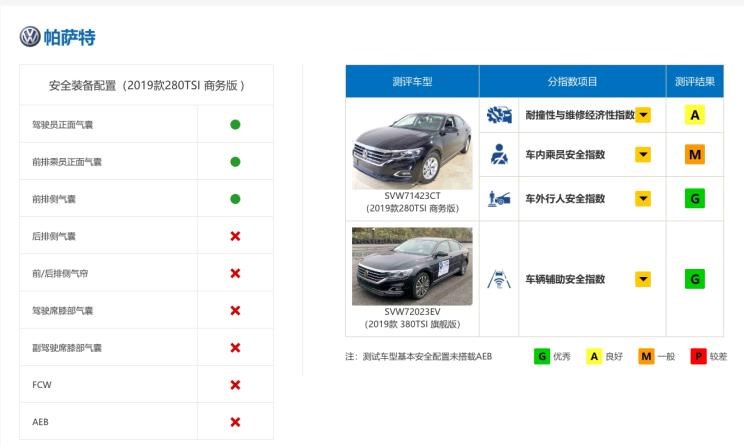Click the yellow A 良好 legend badge
Viewport: 744px width, 446px height.
point(594,356)
